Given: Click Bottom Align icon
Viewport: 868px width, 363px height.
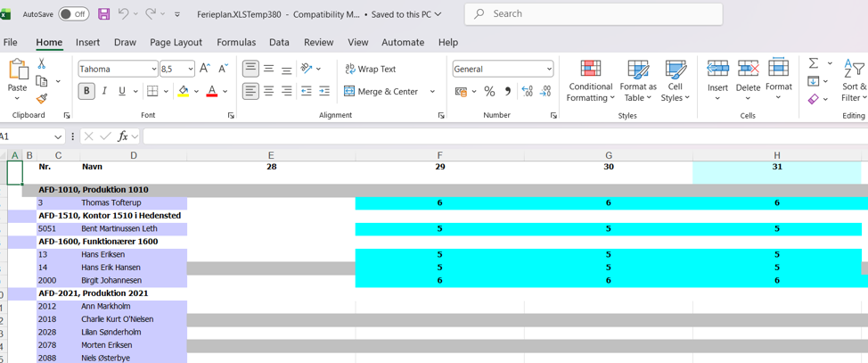Looking at the screenshot, I should coord(286,69).
